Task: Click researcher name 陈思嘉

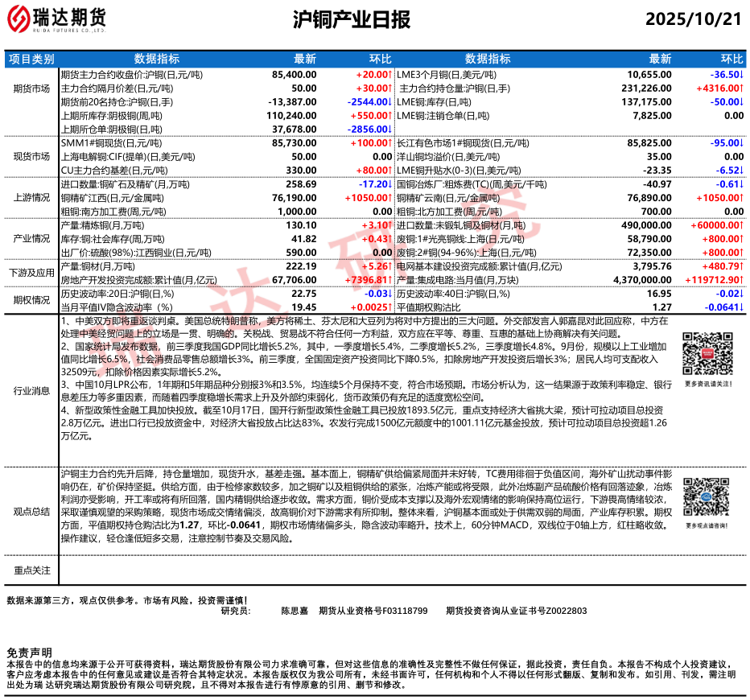Action: tap(295, 611)
